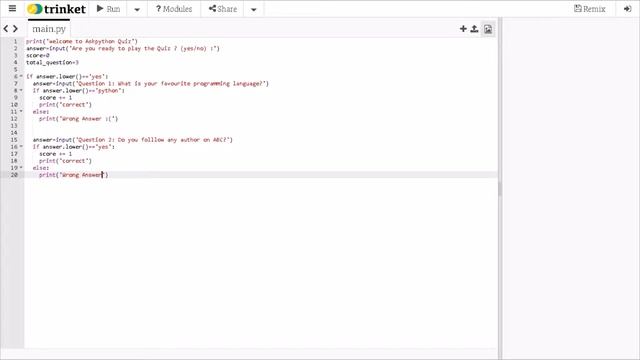The height and width of the screenshot is (360, 640).
Task: Go to the previous file tab arrow
Action: (x=6, y=29)
